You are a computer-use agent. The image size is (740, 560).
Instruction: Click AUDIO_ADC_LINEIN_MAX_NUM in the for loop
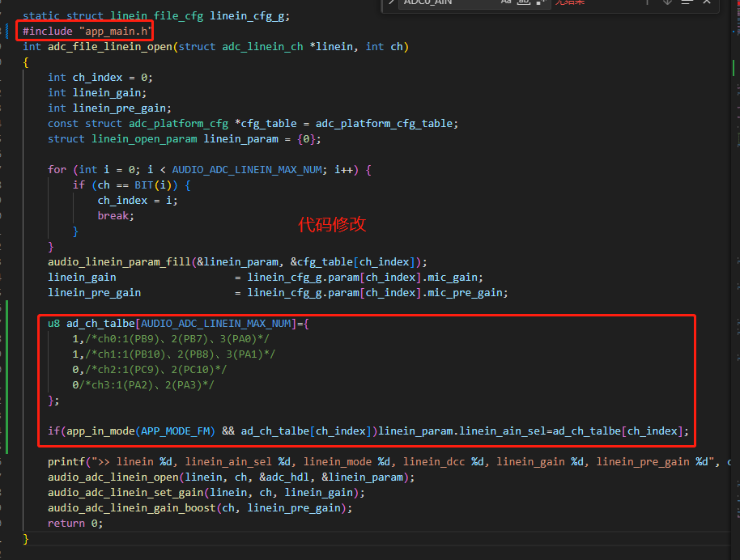[x=247, y=170]
